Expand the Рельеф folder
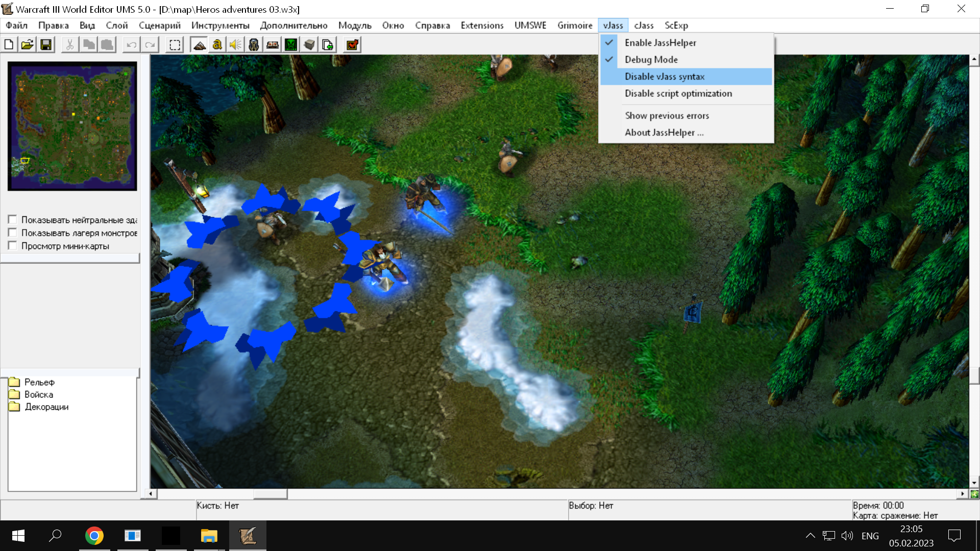The height and width of the screenshot is (551, 980). click(14, 382)
